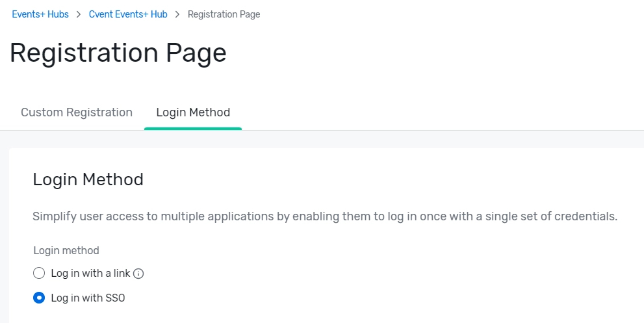Click the chevron after Events+ Hubs breadcrumb
644x323 pixels.
click(79, 14)
